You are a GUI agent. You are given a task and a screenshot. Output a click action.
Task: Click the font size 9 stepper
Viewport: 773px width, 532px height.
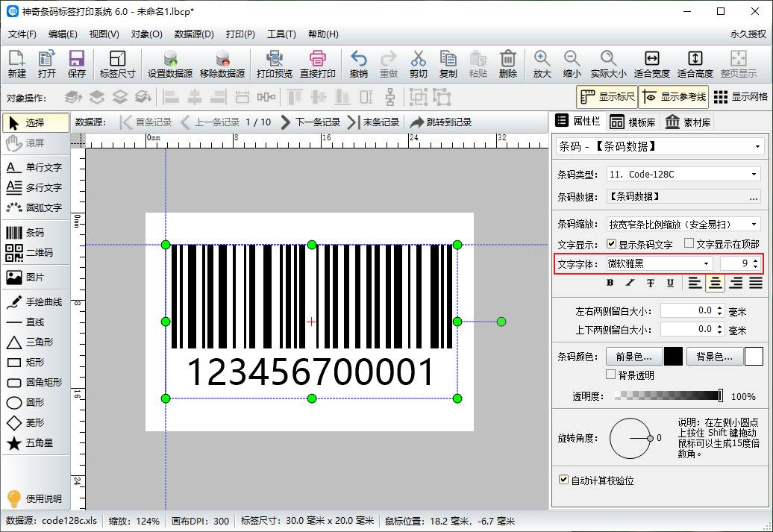755,264
